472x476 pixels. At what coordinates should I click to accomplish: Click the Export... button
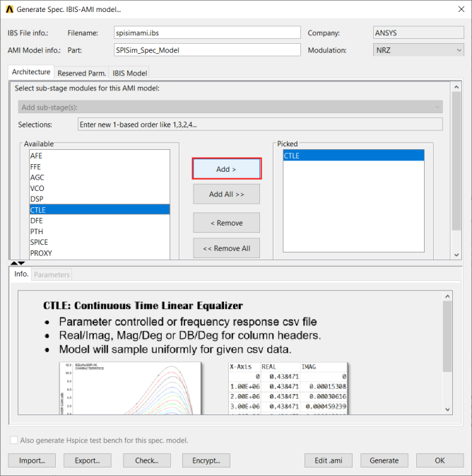pos(88,460)
